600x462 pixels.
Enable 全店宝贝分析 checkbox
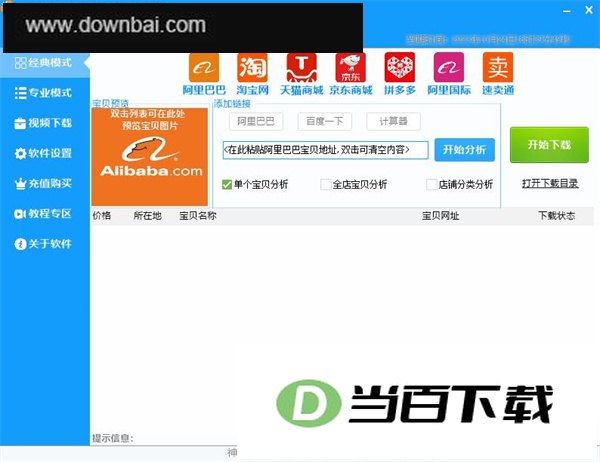click(326, 184)
